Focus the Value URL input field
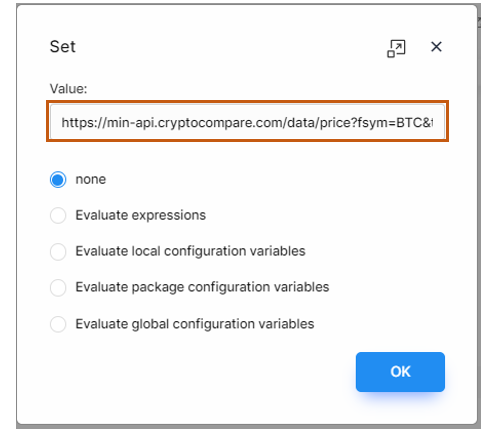This screenshot has width=503, height=429. (x=247, y=122)
